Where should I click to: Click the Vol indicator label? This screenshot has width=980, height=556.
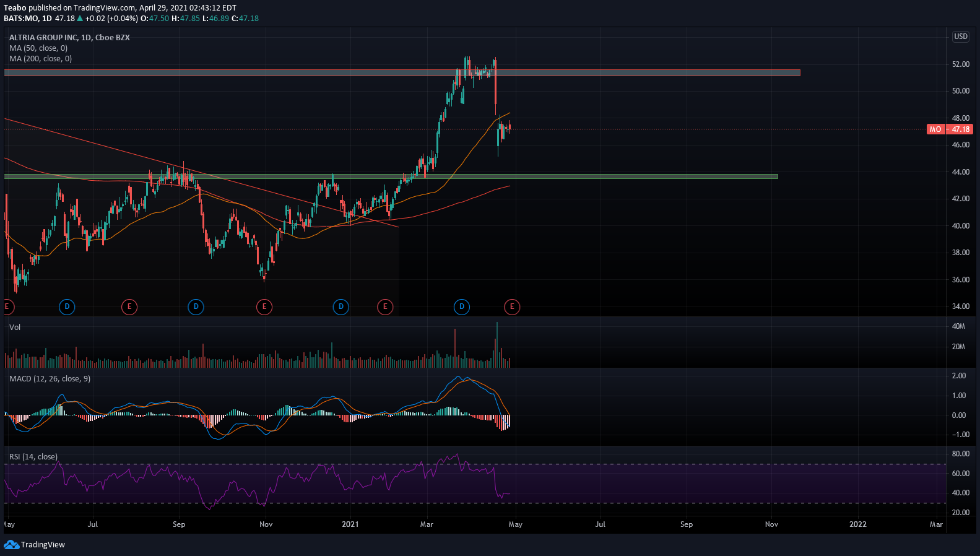pyautogui.click(x=15, y=327)
